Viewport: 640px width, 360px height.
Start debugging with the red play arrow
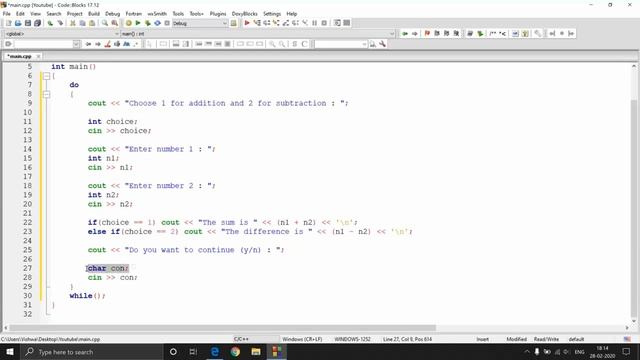pyautogui.click(x=247, y=23)
